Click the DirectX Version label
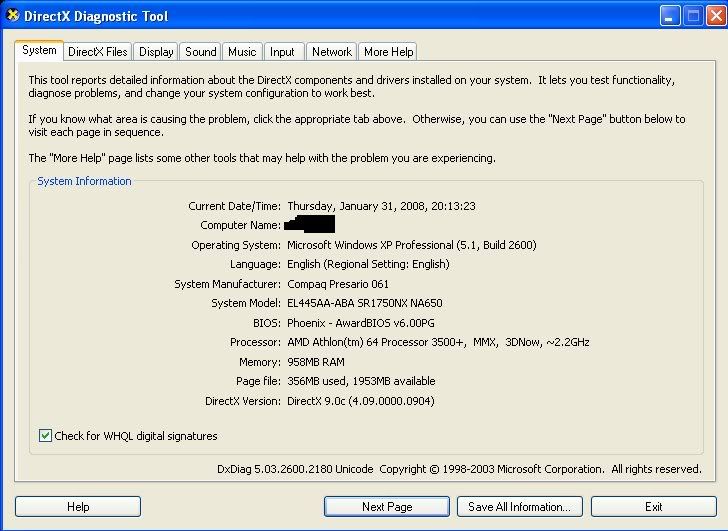 click(x=243, y=401)
